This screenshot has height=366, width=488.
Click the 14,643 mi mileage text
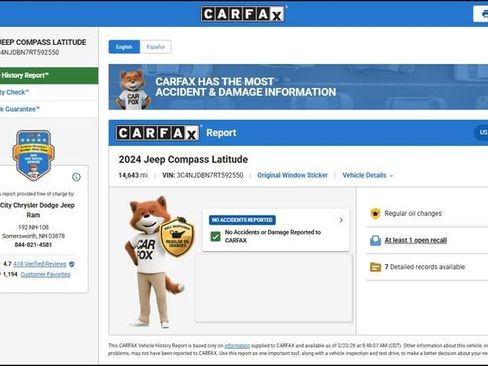point(133,175)
